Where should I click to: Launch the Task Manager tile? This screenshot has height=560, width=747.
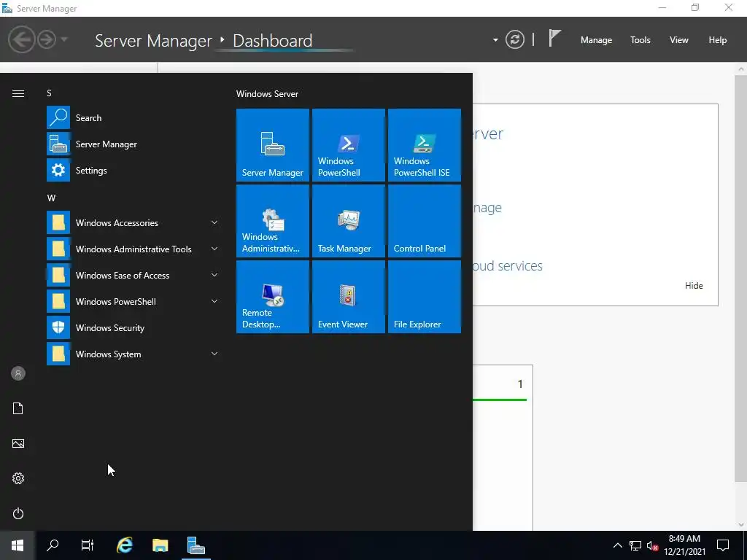(x=348, y=220)
